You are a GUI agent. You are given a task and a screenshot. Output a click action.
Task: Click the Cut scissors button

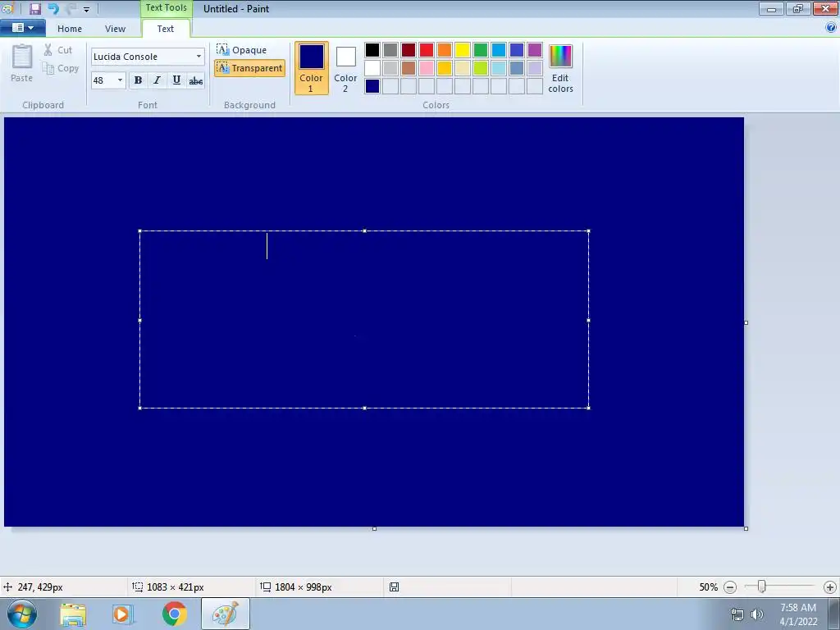pyautogui.click(x=58, y=50)
